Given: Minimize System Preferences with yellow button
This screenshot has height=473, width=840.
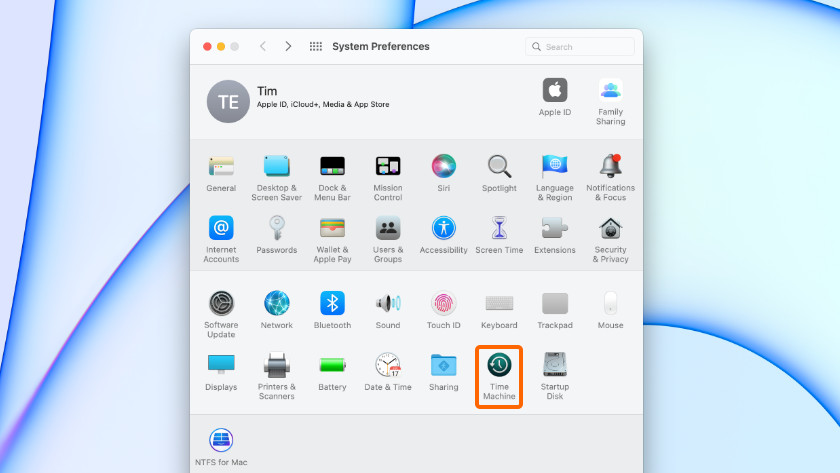Looking at the screenshot, I should click(221, 47).
